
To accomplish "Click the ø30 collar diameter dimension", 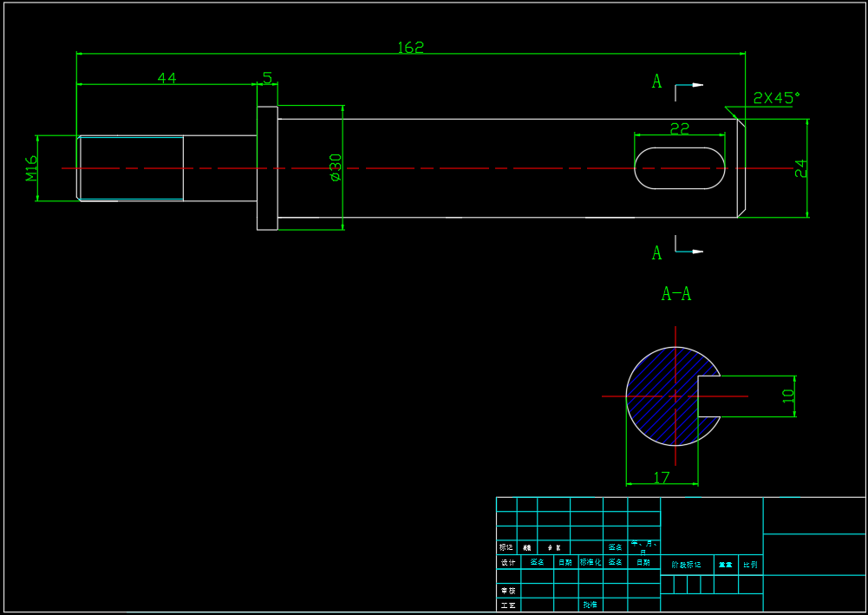I will click(x=336, y=167).
